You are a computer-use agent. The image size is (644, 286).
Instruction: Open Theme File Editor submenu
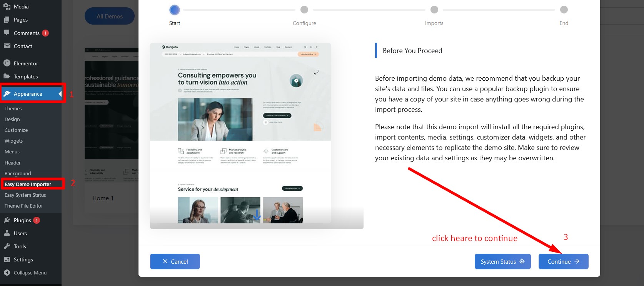24,206
